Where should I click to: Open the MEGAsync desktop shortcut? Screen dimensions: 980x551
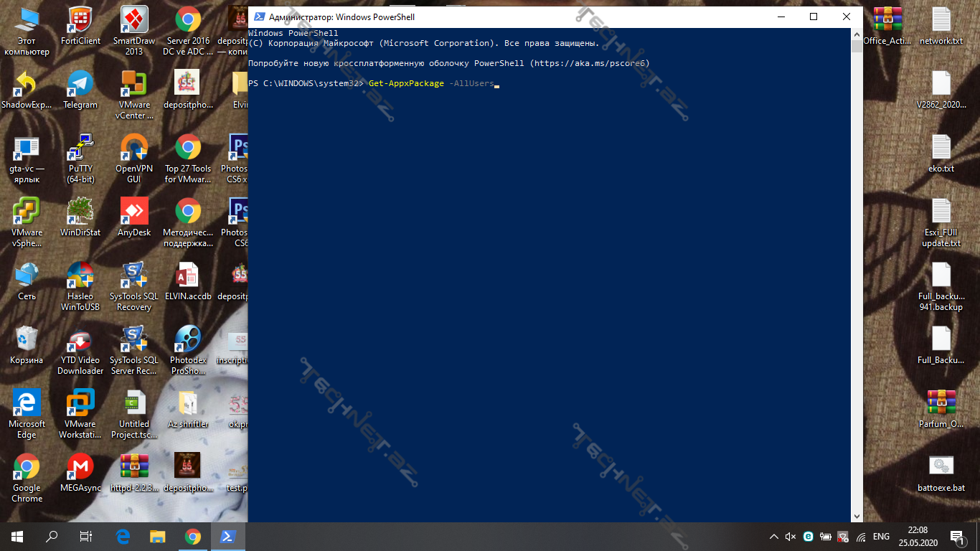tap(80, 467)
